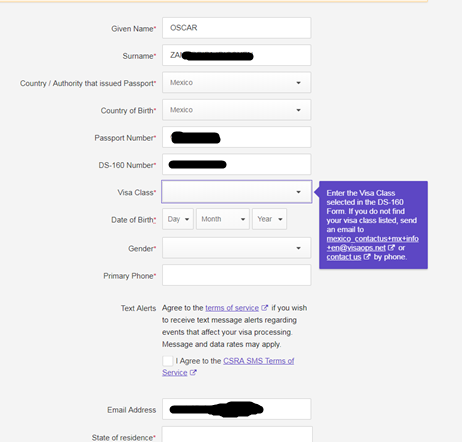Open the passport issuing Country / Authority dropdown
The width and height of the screenshot is (462, 442).
(x=237, y=82)
